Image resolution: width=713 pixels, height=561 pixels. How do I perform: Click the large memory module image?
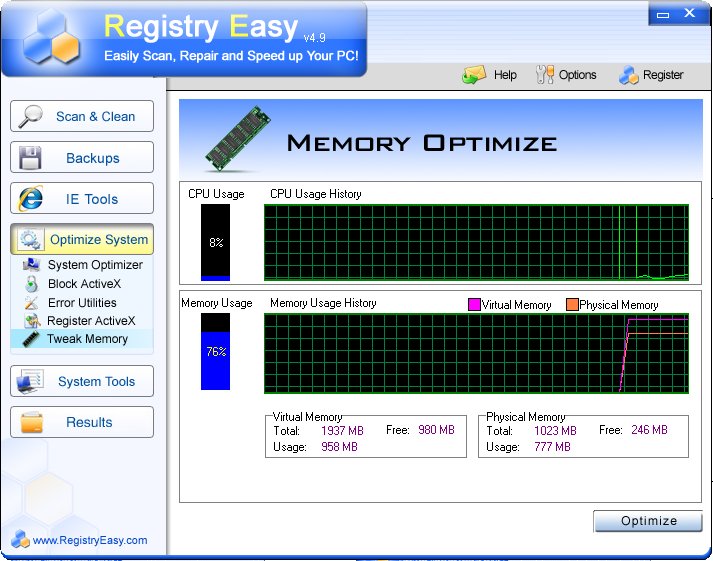click(237, 139)
